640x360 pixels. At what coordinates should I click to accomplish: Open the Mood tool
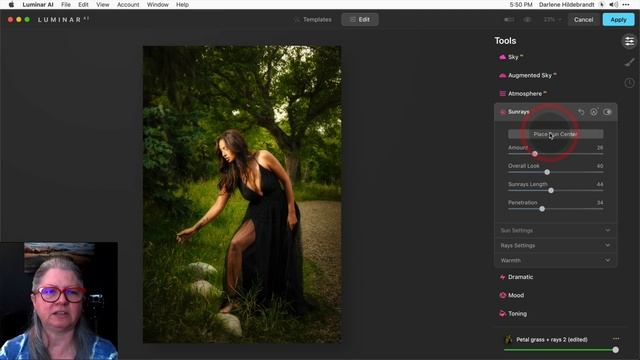point(512,296)
